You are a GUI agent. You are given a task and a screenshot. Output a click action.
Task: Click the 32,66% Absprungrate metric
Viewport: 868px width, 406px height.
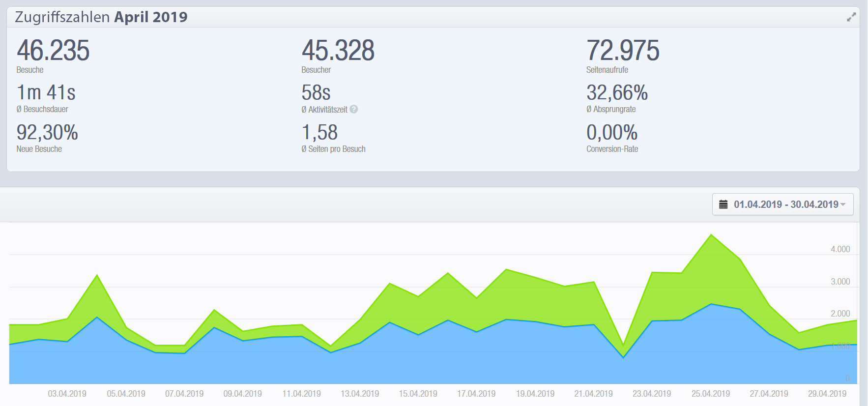click(x=617, y=93)
